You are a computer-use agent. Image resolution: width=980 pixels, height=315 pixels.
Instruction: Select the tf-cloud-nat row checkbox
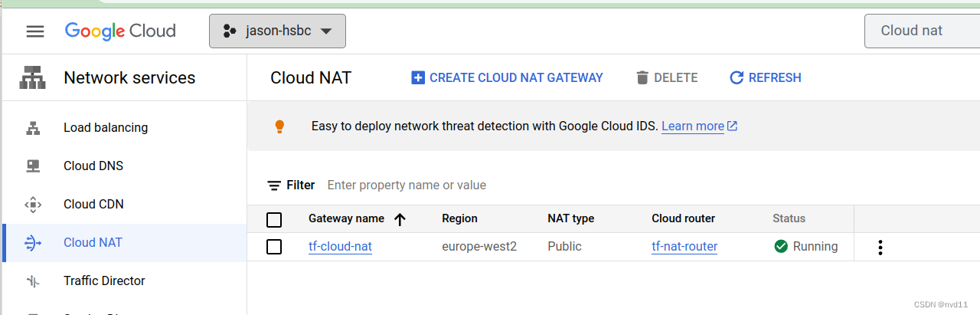tap(274, 247)
